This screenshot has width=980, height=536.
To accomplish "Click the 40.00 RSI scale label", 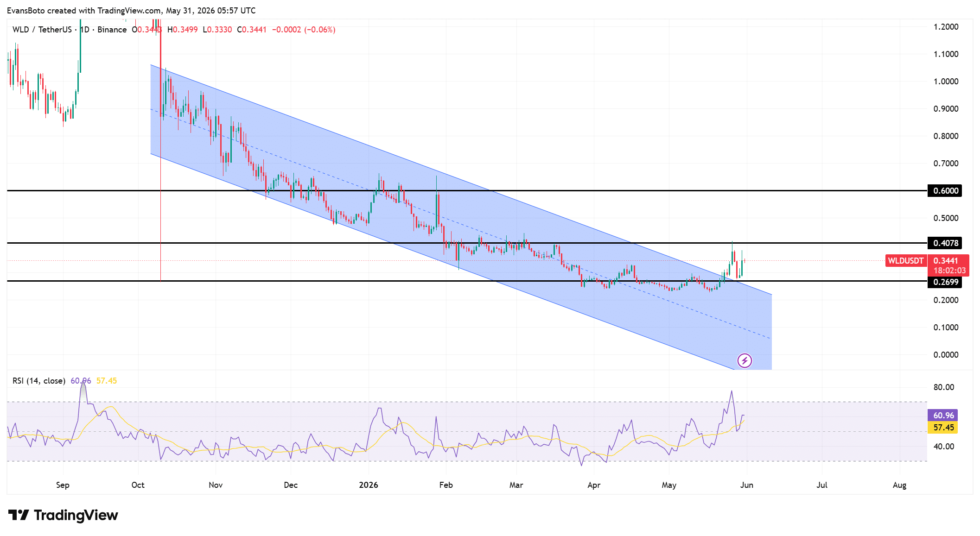I will (x=944, y=447).
